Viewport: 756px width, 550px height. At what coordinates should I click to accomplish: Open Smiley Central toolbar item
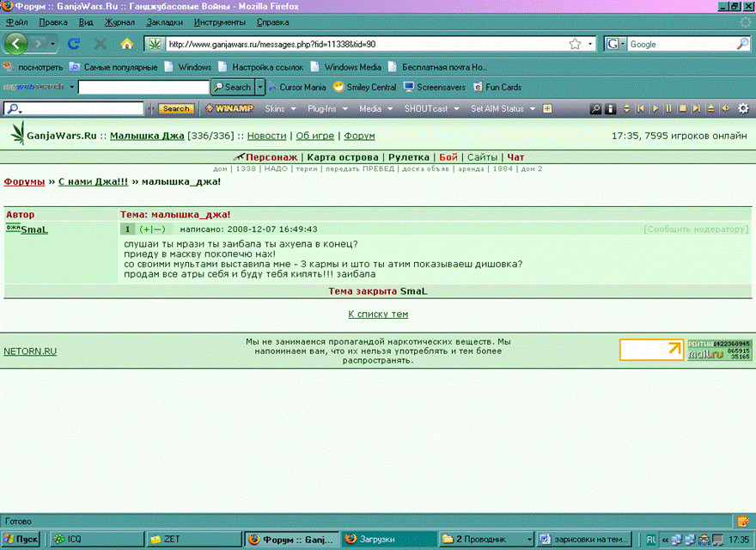364,87
